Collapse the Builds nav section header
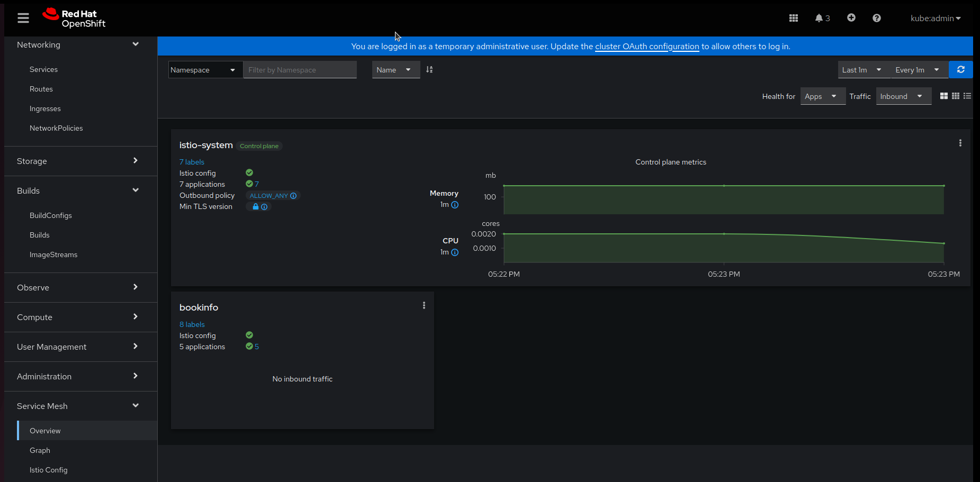Image resolution: width=980 pixels, height=482 pixels. coord(80,191)
